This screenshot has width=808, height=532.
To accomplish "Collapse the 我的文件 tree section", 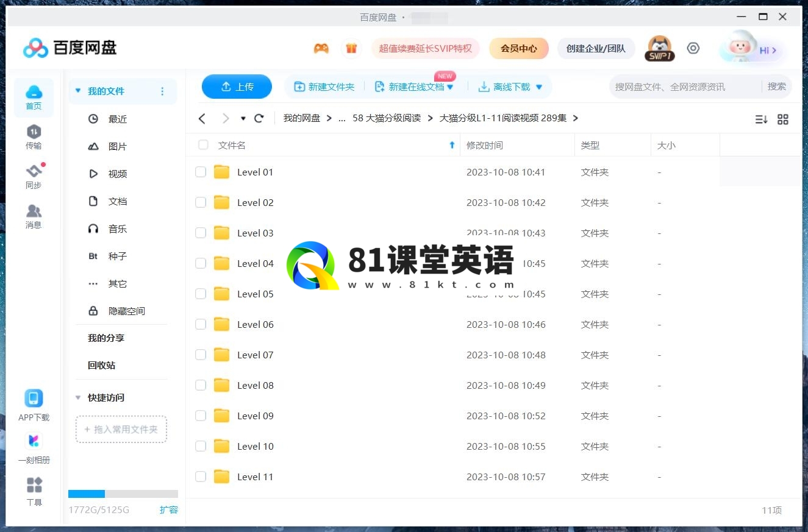I will click(78, 91).
